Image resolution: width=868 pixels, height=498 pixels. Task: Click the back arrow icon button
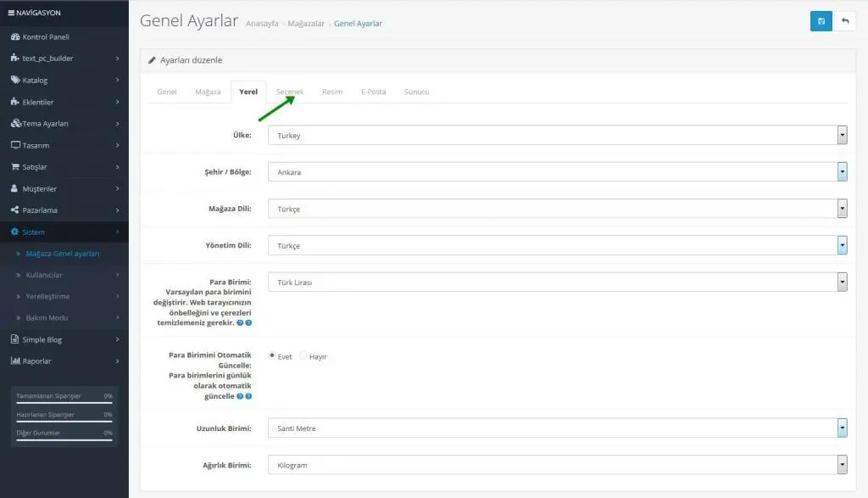pos(845,21)
